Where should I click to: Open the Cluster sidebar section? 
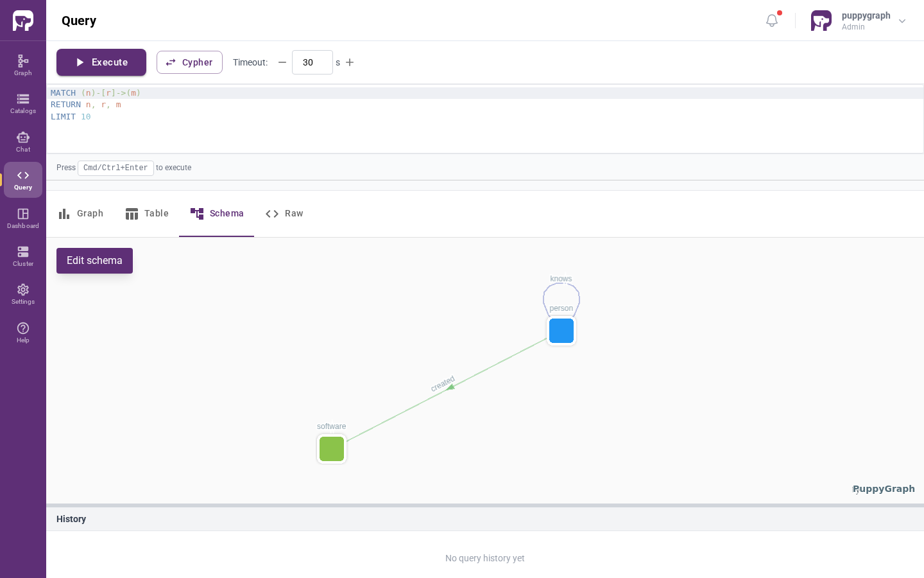pyautogui.click(x=23, y=256)
